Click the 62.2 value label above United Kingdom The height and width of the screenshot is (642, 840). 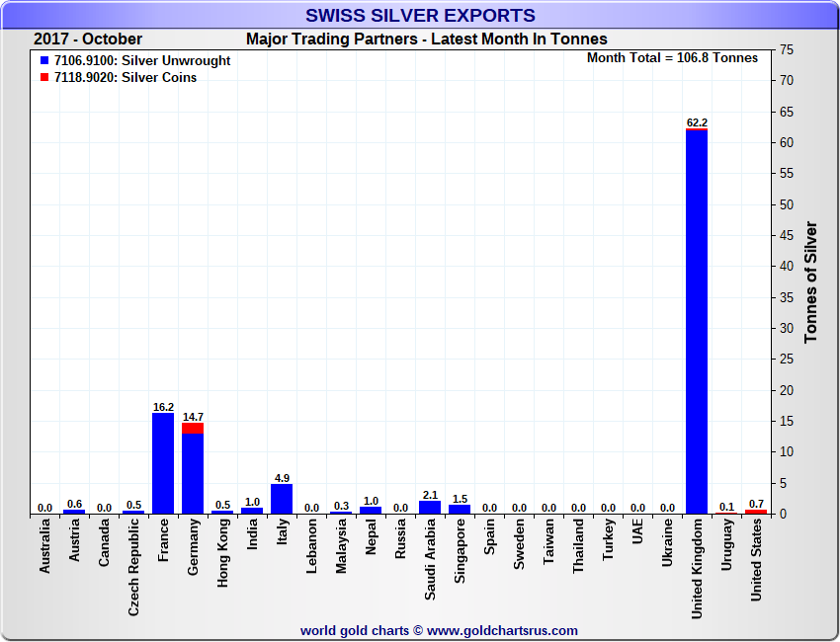[697, 122]
